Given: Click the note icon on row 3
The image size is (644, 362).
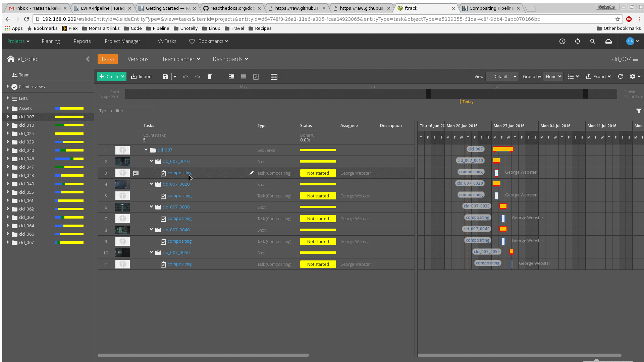Looking at the screenshot, I should [x=136, y=173].
